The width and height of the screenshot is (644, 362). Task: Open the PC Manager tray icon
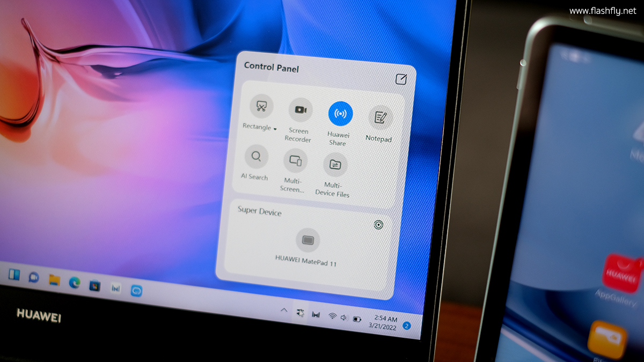tap(316, 314)
